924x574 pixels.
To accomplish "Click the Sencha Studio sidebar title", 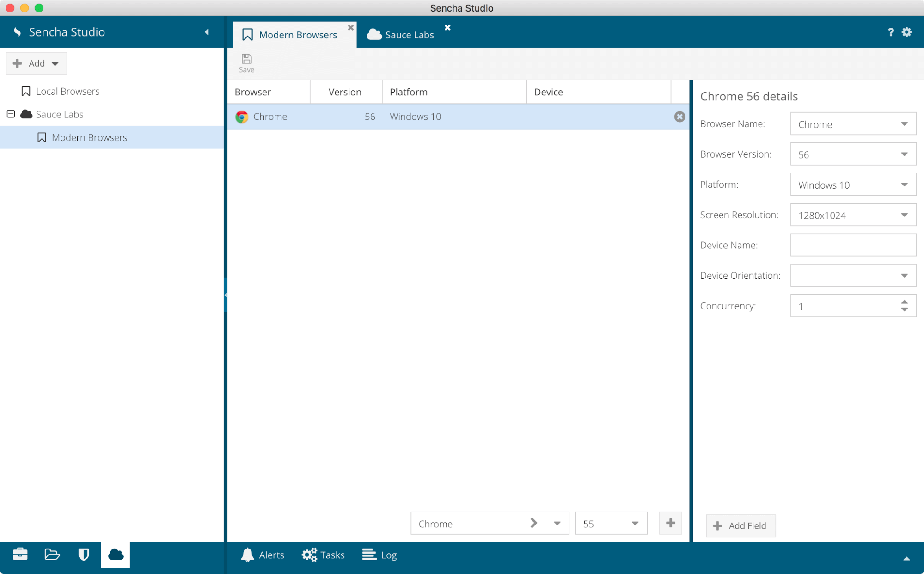I will pos(67,32).
